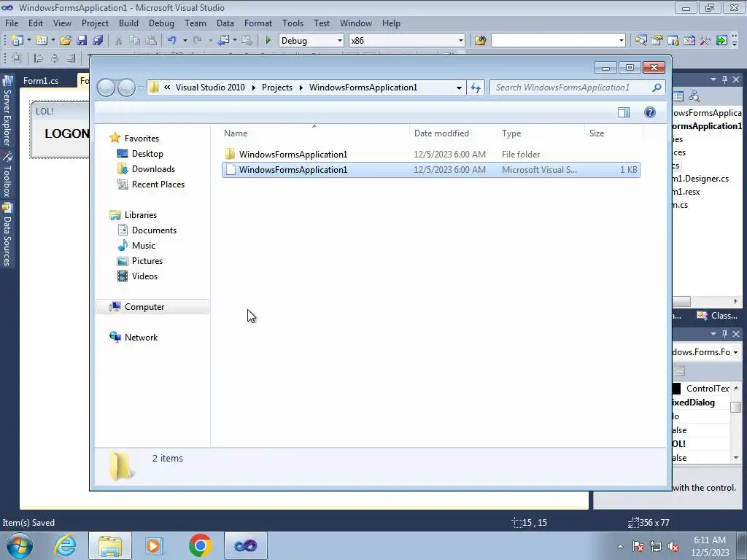Click the Align Lefts layout icon
747x560 pixels.
pos(39,58)
